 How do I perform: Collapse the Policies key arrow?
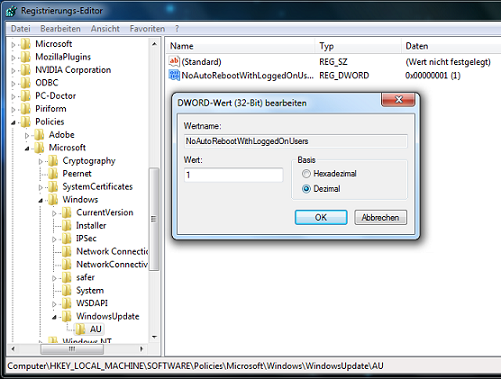[13, 123]
